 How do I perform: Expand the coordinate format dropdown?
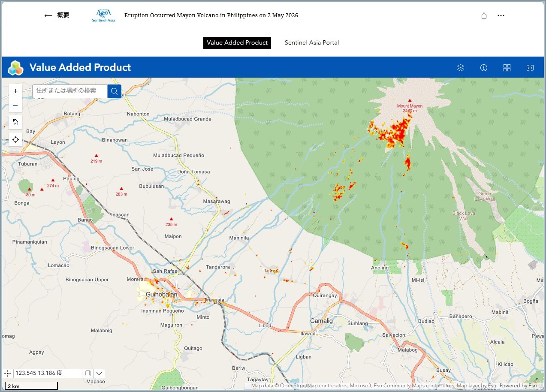pyautogui.click(x=99, y=373)
